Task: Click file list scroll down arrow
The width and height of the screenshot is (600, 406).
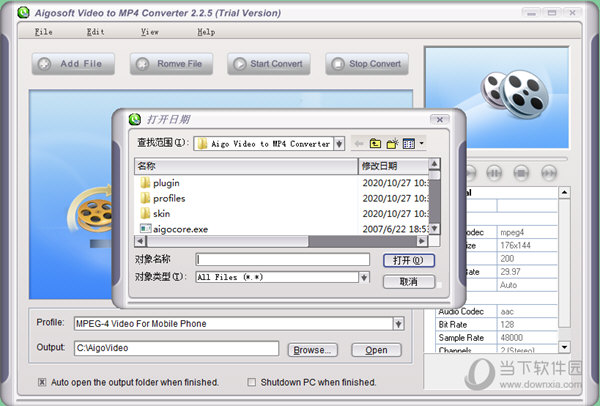Action: (434, 229)
